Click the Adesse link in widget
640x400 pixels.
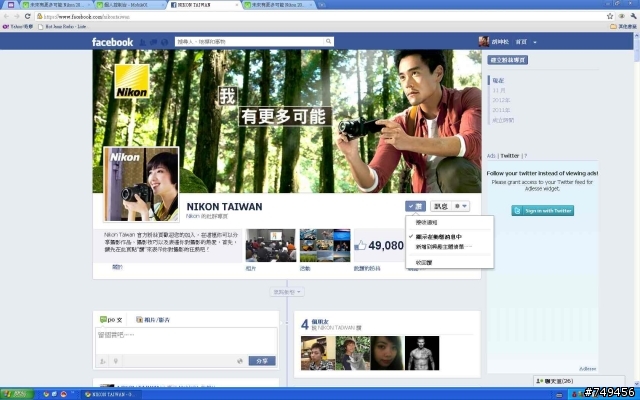pyautogui.click(x=587, y=369)
